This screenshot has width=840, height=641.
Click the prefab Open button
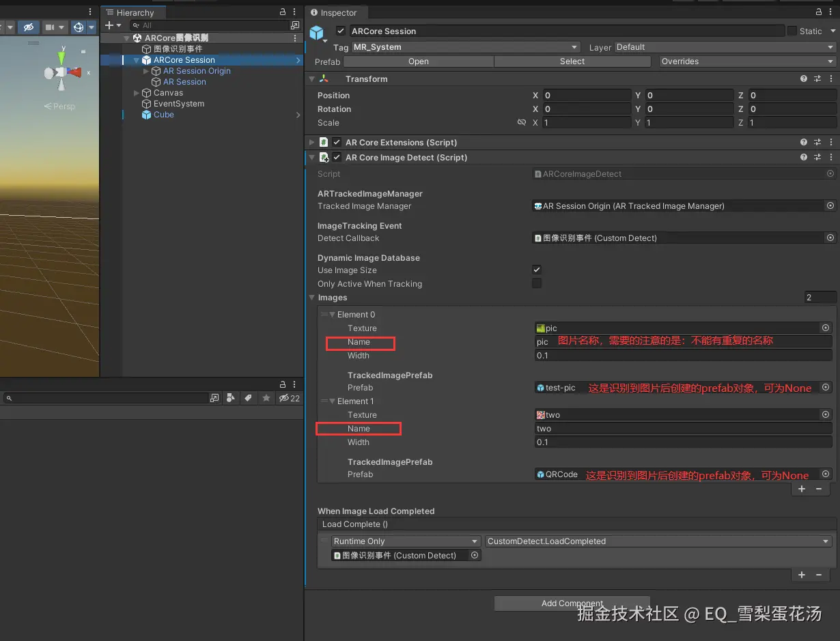(x=419, y=61)
